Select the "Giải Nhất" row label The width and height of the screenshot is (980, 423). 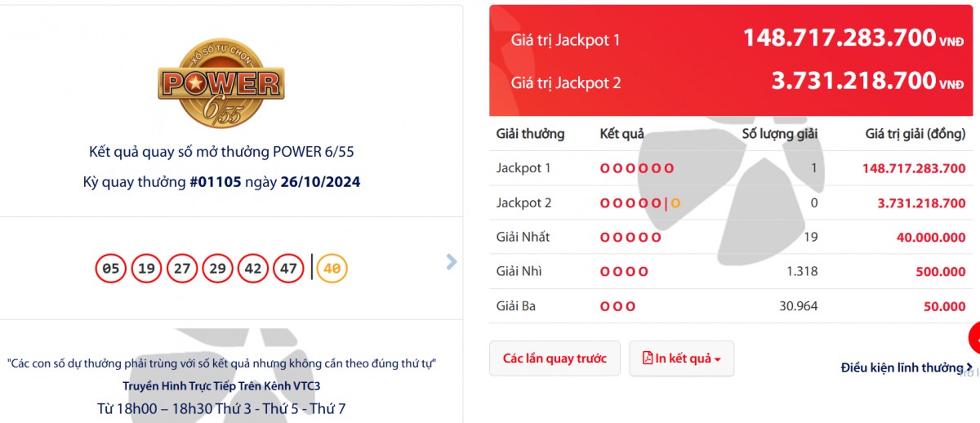pos(523,237)
